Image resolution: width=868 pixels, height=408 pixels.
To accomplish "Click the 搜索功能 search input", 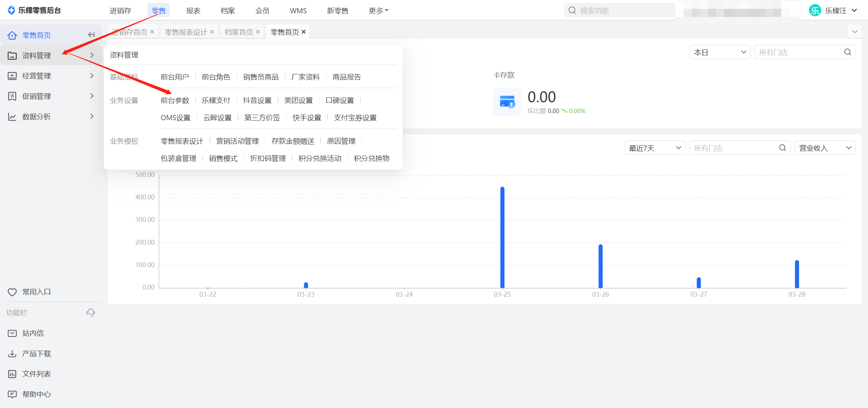I will click(x=620, y=11).
